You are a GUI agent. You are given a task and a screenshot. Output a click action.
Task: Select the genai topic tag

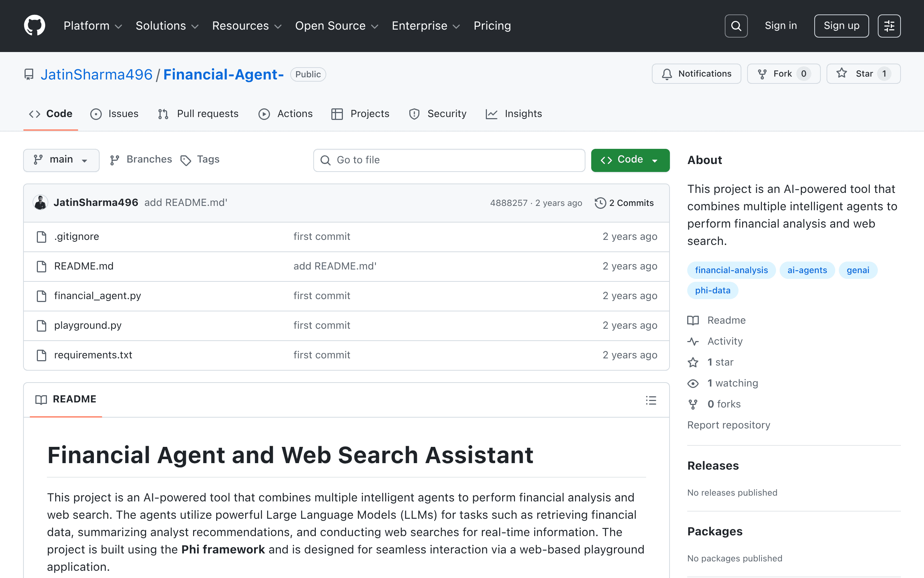pos(858,270)
